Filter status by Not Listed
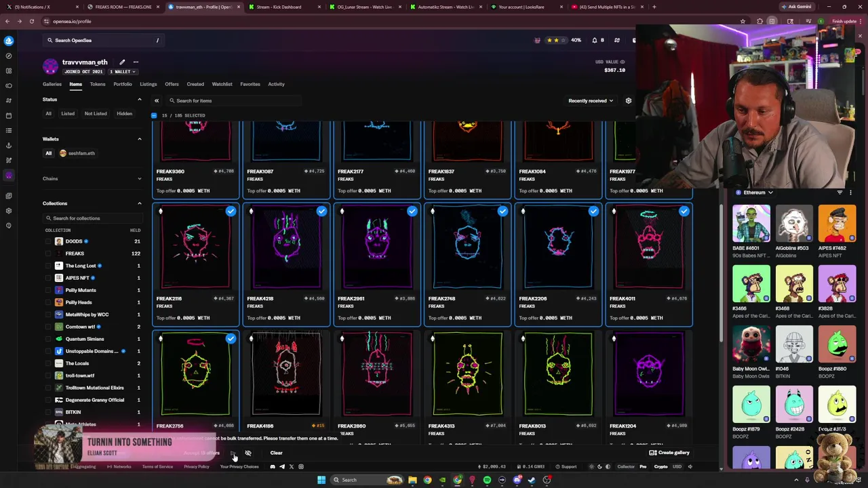The width and height of the screenshot is (868, 488). [96, 114]
